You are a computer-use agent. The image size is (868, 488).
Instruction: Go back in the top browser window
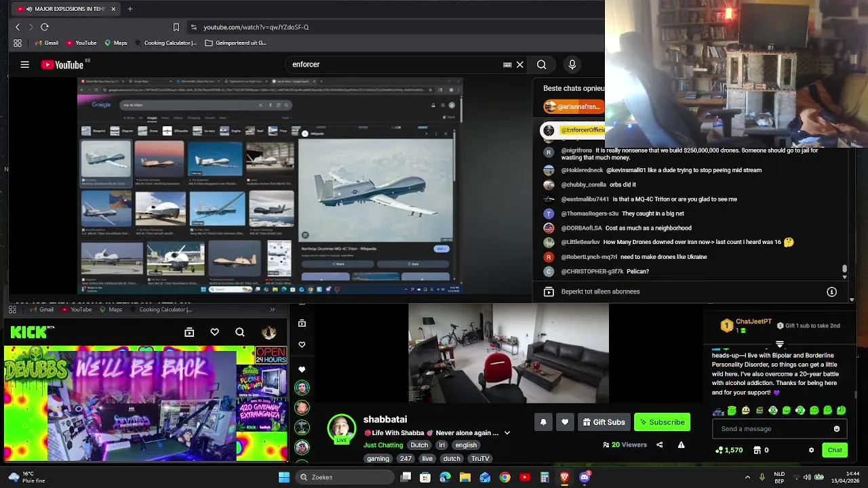click(18, 27)
